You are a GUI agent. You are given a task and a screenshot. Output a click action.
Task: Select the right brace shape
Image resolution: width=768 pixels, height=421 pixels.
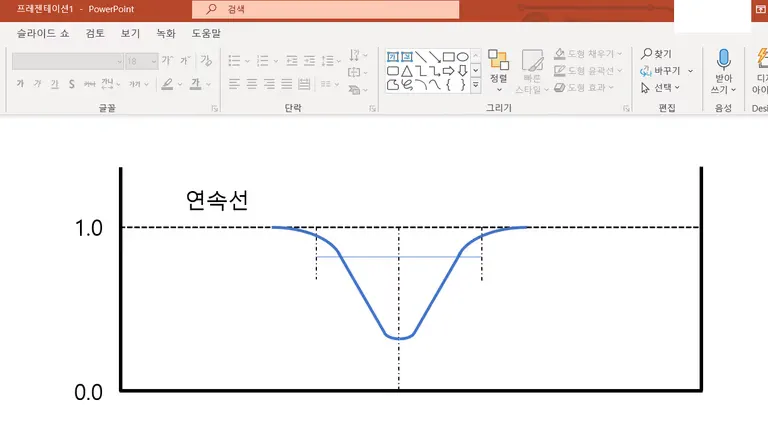point(462,85)
